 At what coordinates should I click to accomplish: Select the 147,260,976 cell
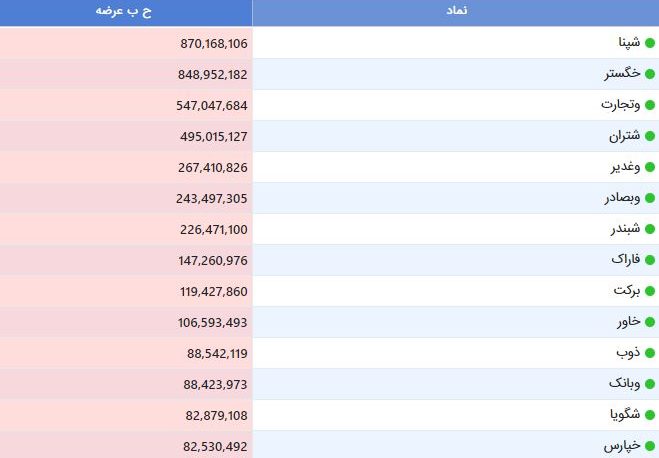pos(126,260)
